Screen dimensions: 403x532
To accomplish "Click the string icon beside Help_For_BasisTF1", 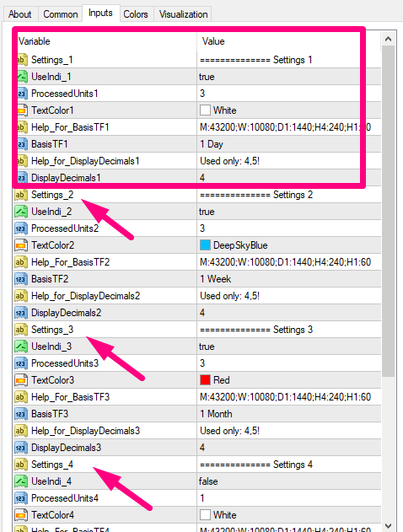I will (22, 127).
